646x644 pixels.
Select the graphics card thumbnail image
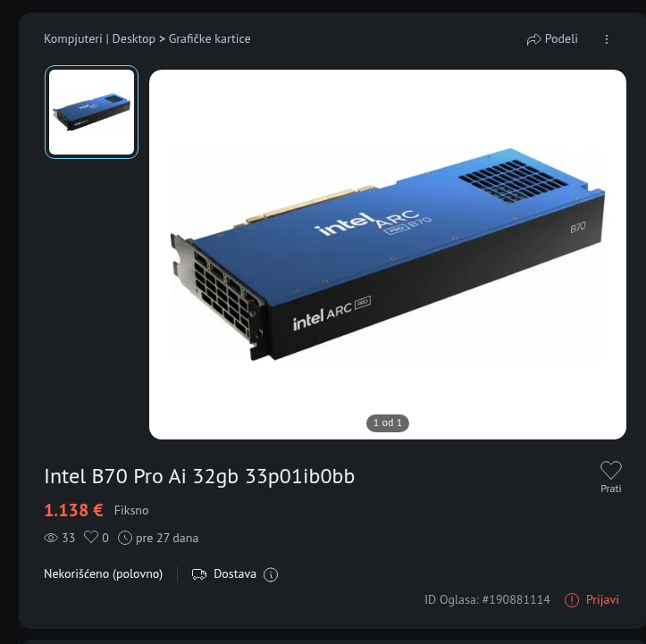91,112
